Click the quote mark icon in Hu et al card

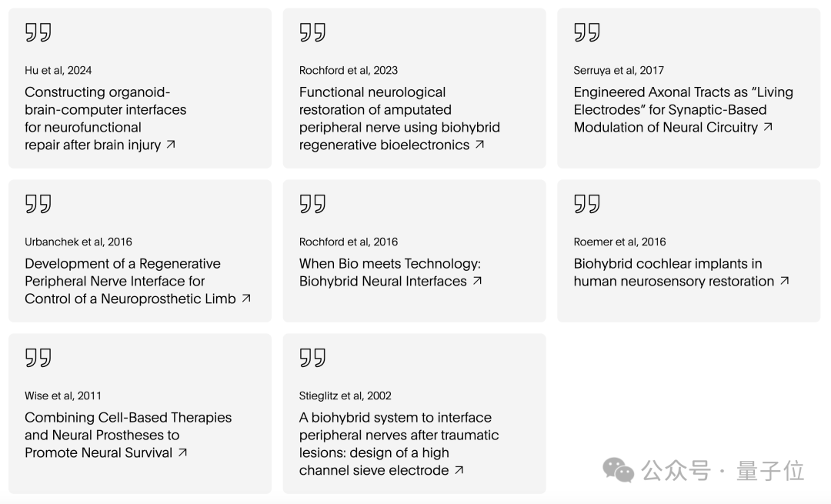[38, 32]
